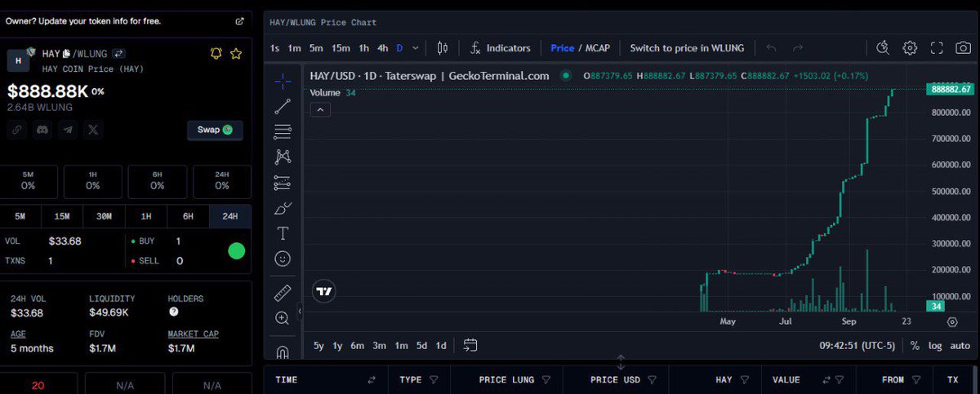980x394 pixels.
Task: Open TYPE column filter
Action: (434, 379)
